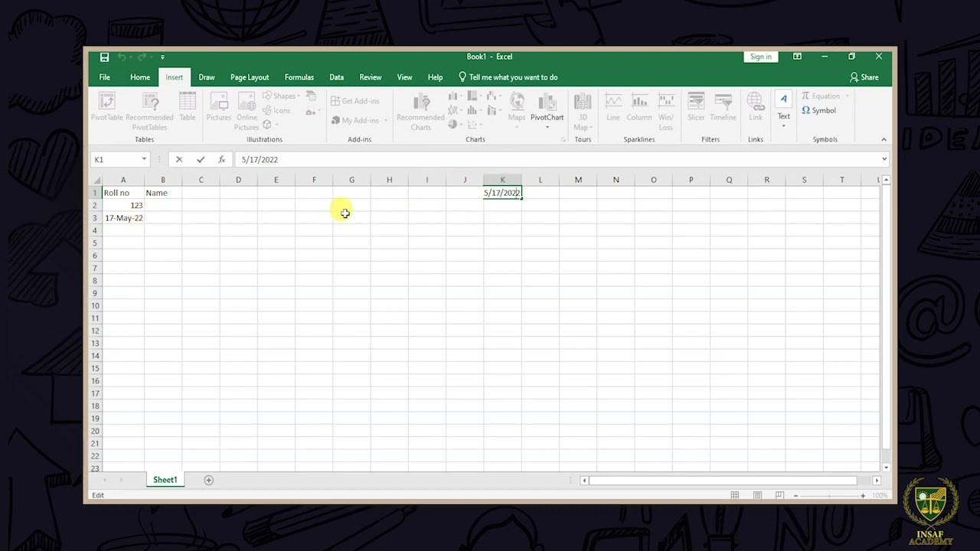Click the Share button

864,77
